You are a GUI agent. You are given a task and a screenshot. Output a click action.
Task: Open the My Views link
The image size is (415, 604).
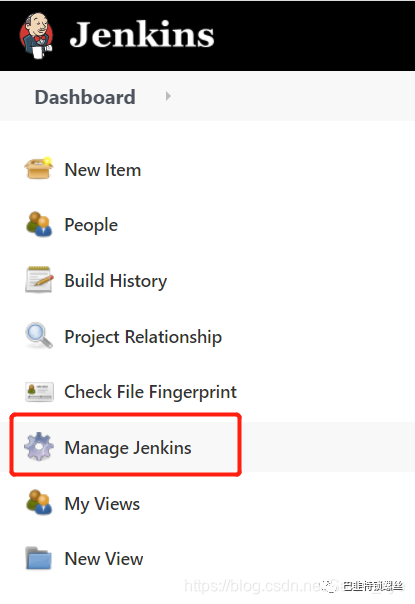point(102,504)
